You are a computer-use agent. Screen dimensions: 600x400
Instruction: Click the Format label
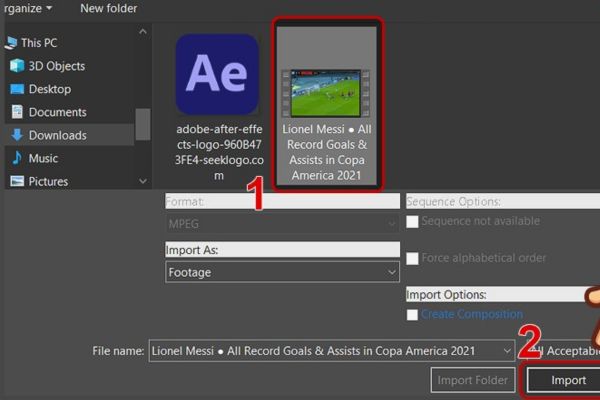tap(185, 201)
